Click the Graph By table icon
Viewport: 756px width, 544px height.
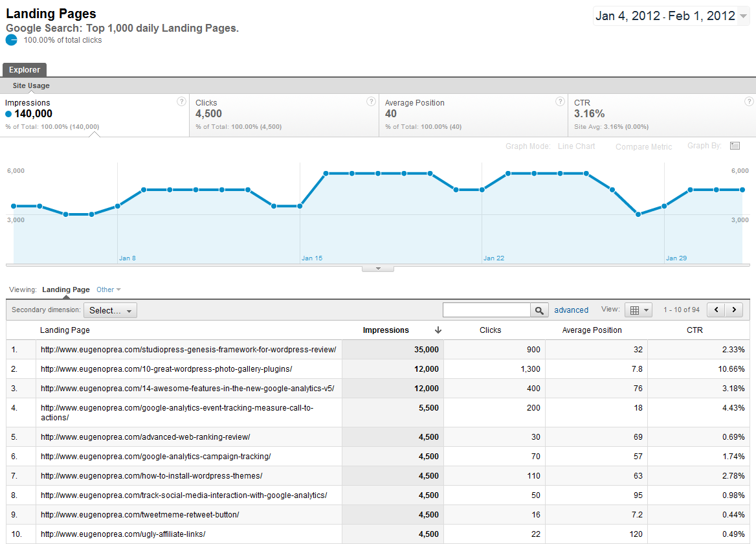(735, 146)
